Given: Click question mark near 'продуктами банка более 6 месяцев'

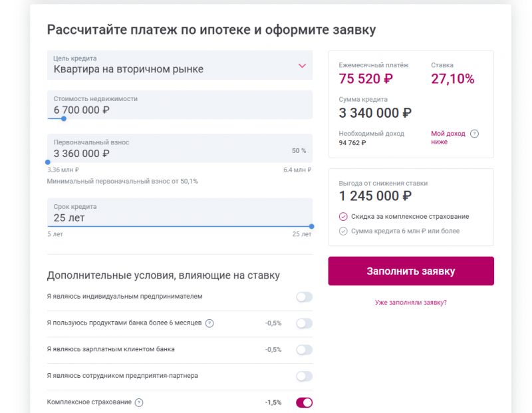Looking at the screenshot, I should 209,324.
